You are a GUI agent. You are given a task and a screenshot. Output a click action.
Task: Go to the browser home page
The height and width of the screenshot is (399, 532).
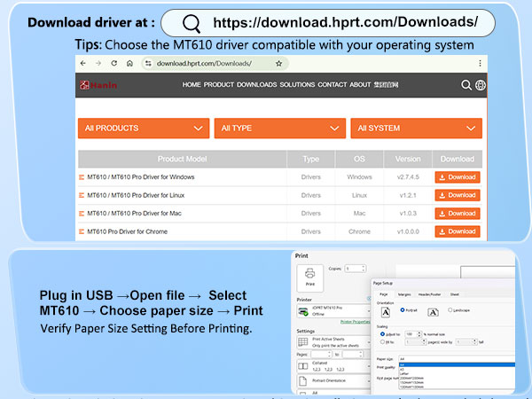(x=129, y=64)
